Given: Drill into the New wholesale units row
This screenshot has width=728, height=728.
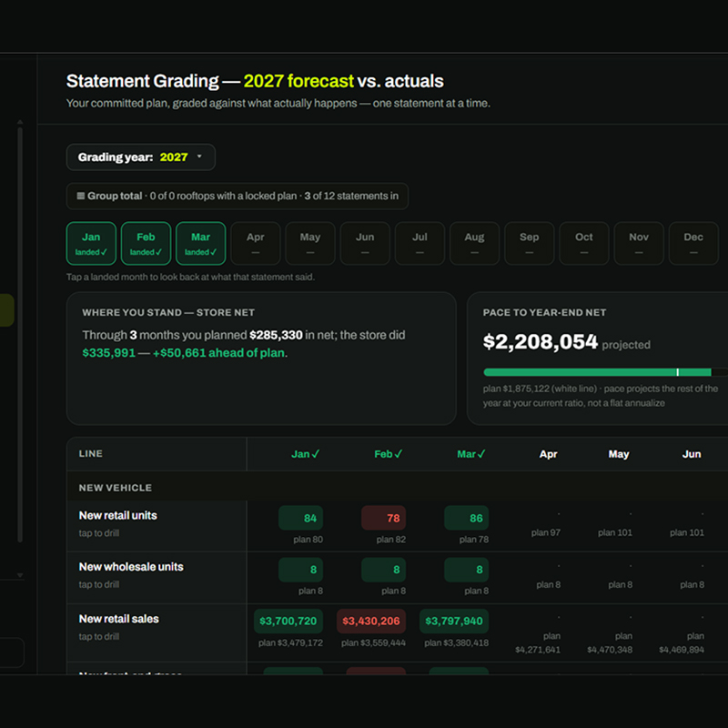Looking at the screenshot, I should [157, 577].
